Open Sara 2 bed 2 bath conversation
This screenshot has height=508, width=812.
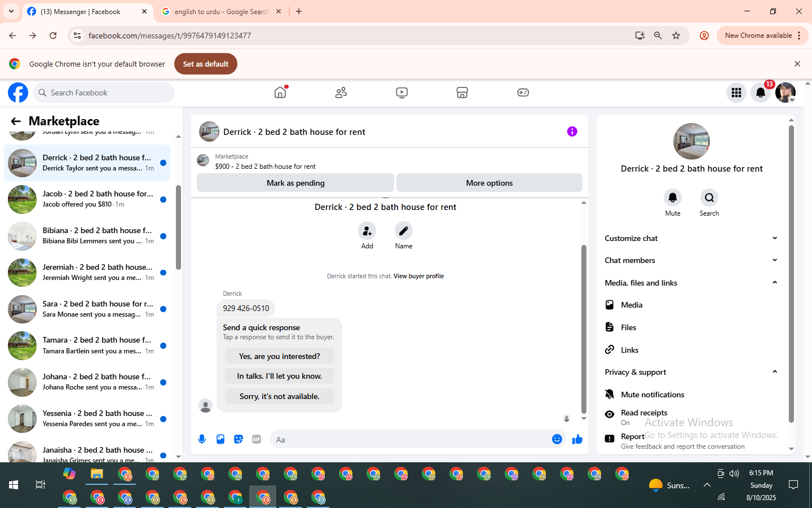click(87, 309)
